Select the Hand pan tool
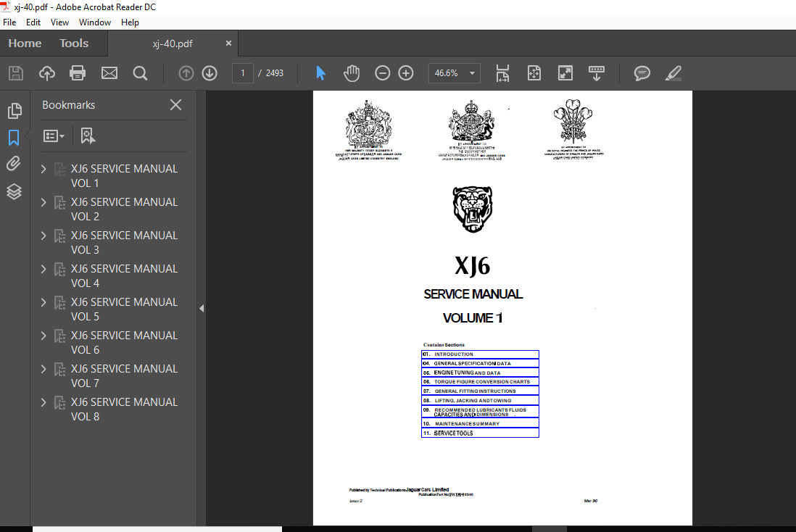The height and width of the screenshot is (532, 796). coord(352,73)
